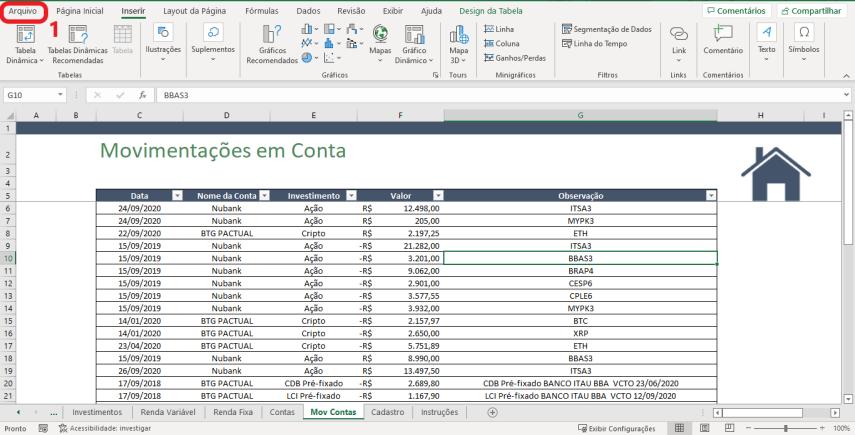Screen dimensions: 855x435
Task: Open the Gráfico Dinâmico dropdown
Action: coord(414,45)
